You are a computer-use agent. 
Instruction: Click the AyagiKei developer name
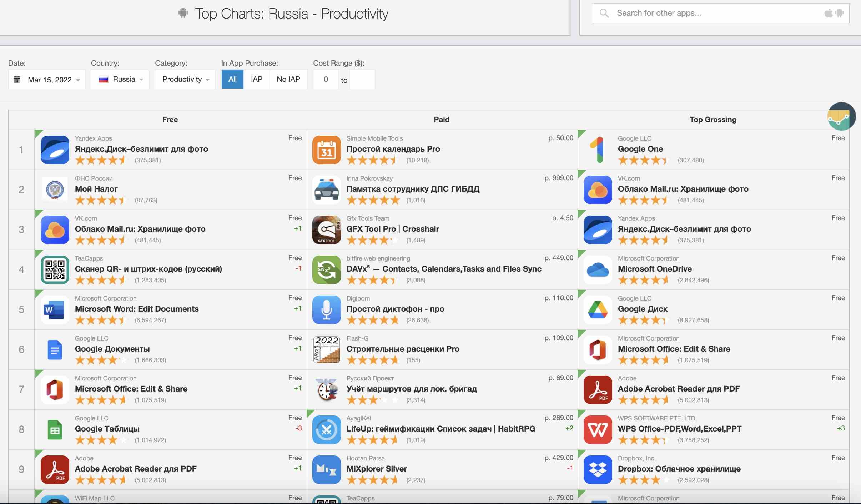(359, 418)
